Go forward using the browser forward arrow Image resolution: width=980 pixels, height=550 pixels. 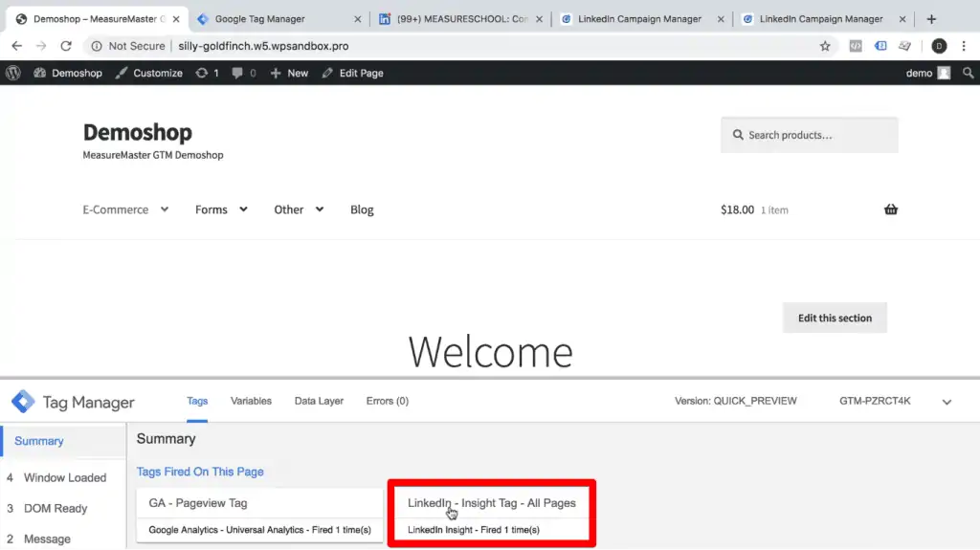[41, 46]
